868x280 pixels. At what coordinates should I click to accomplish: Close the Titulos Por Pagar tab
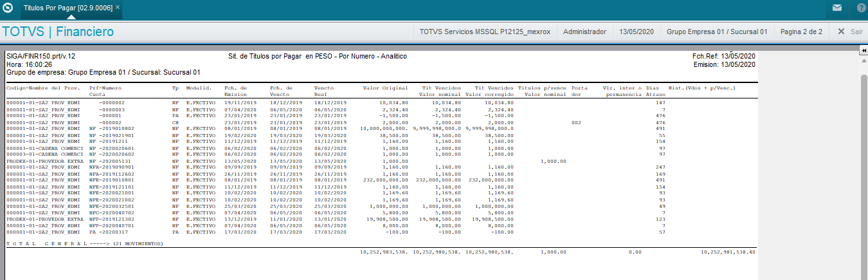pos(118,8)
